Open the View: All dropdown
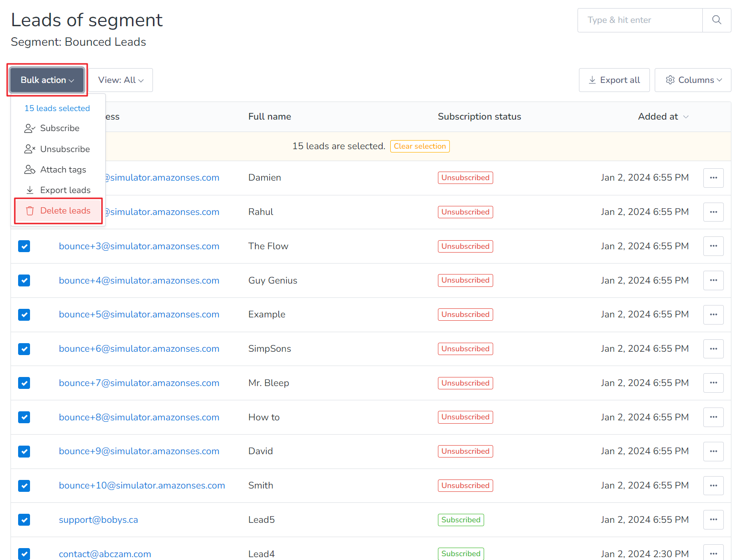Viewport: 740px width, 560px height. click(121, 80)
